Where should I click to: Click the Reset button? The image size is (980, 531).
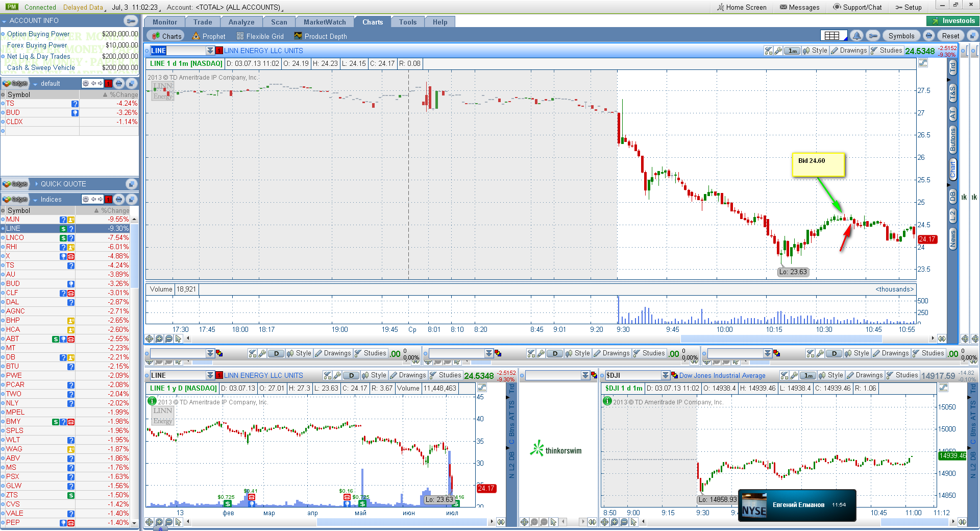[x=950, y=36]
